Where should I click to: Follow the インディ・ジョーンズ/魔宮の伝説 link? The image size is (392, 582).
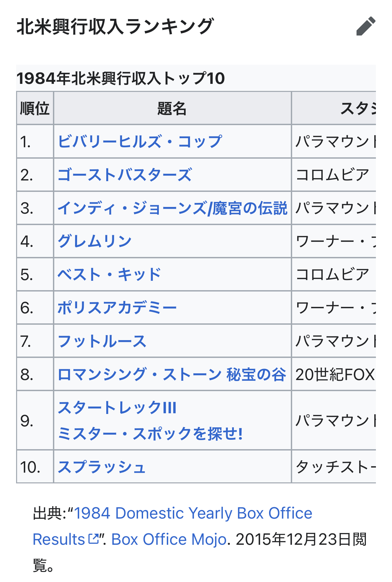point(173,208)
